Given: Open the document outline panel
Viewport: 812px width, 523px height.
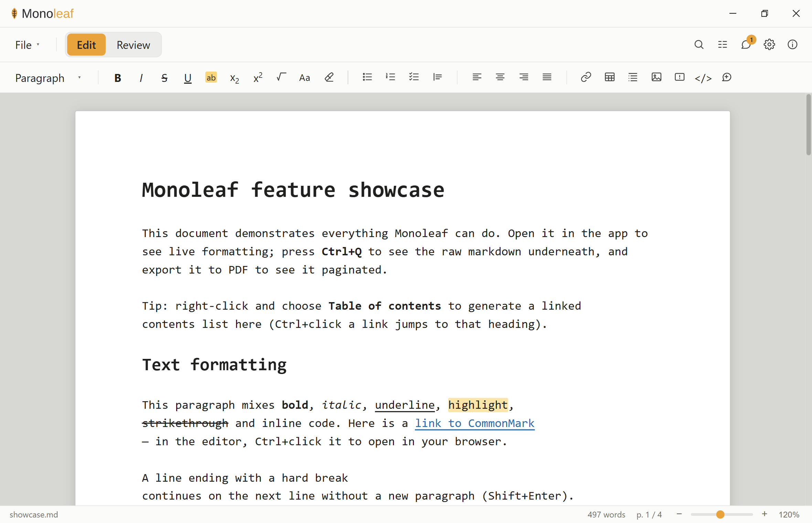Looking at the screenshot, I should coord(723,45).
